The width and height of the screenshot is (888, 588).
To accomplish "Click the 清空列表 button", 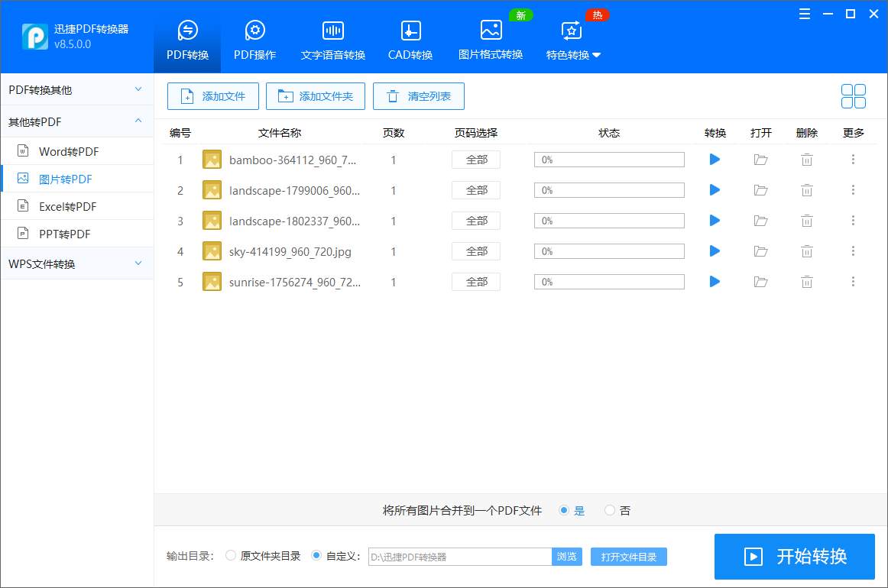I will 419,96.
